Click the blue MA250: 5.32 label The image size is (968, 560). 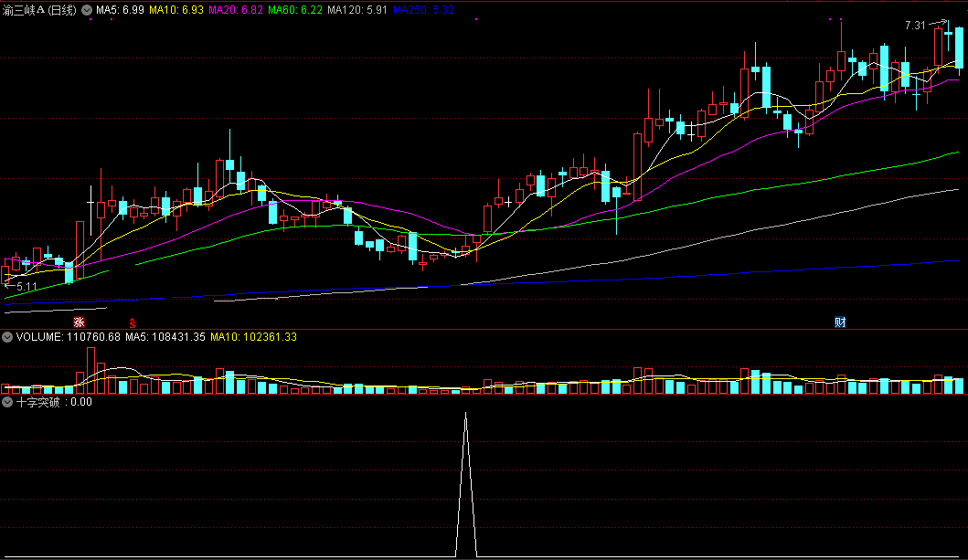423,10
